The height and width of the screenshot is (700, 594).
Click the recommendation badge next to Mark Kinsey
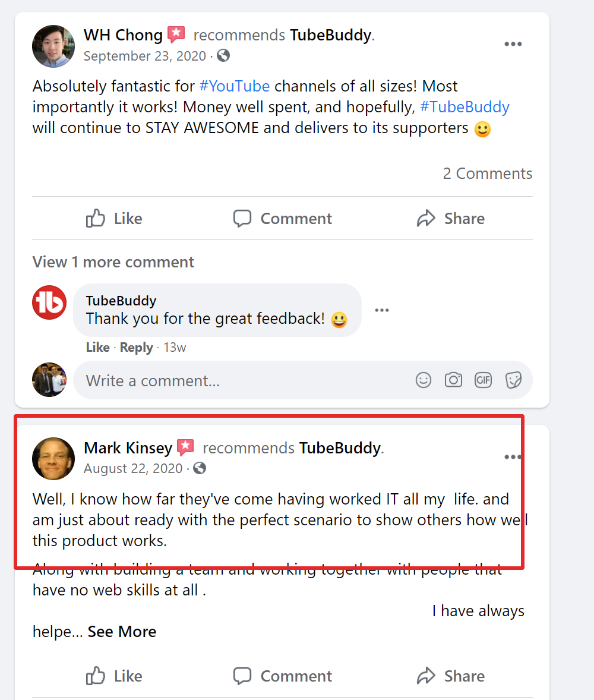pyautogui.click(x=186, y=447)
